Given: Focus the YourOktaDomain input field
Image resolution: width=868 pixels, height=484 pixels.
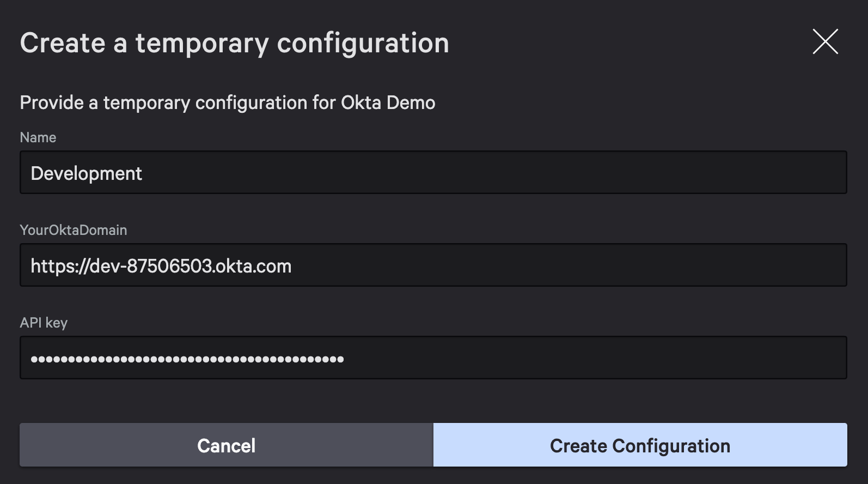Looking at the screenshot, I should (x=433, y=265).
